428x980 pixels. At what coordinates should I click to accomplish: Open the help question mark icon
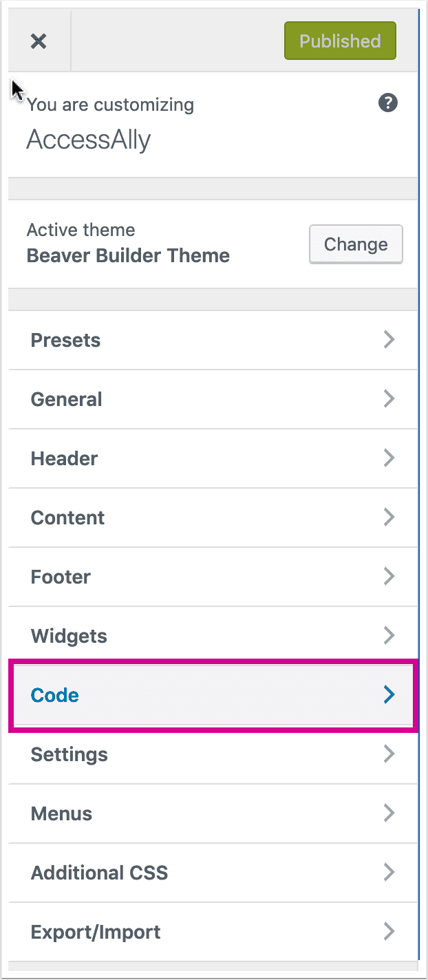pos(388,104)
